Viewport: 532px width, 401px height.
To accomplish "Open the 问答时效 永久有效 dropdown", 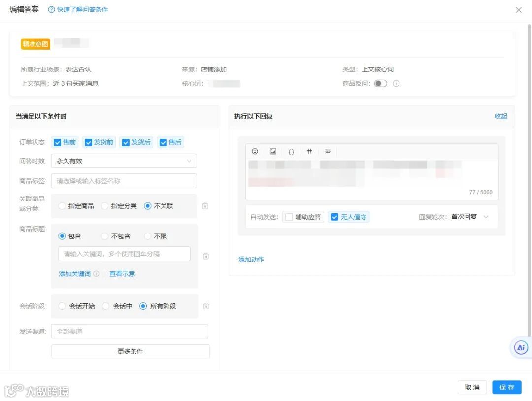I will (x=124, y=161).
